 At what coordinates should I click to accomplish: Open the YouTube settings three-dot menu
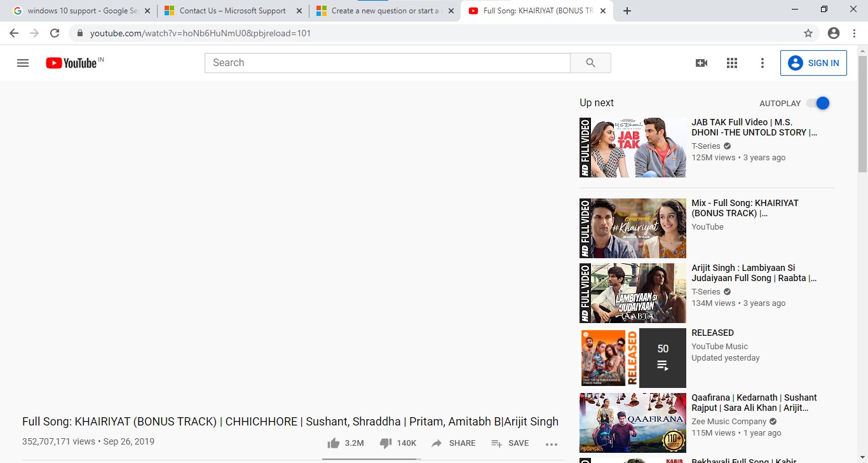[x=763, y=63]
